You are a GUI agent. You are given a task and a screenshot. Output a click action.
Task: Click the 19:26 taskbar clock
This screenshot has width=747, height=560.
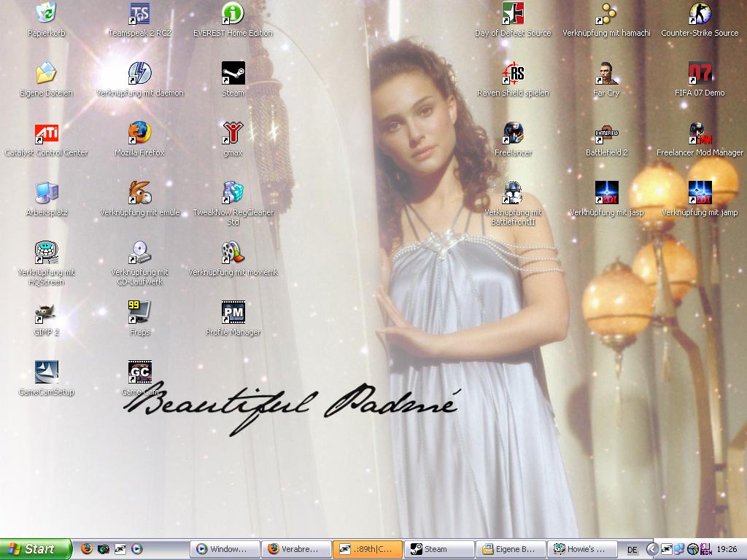click(x=727, y=549)
